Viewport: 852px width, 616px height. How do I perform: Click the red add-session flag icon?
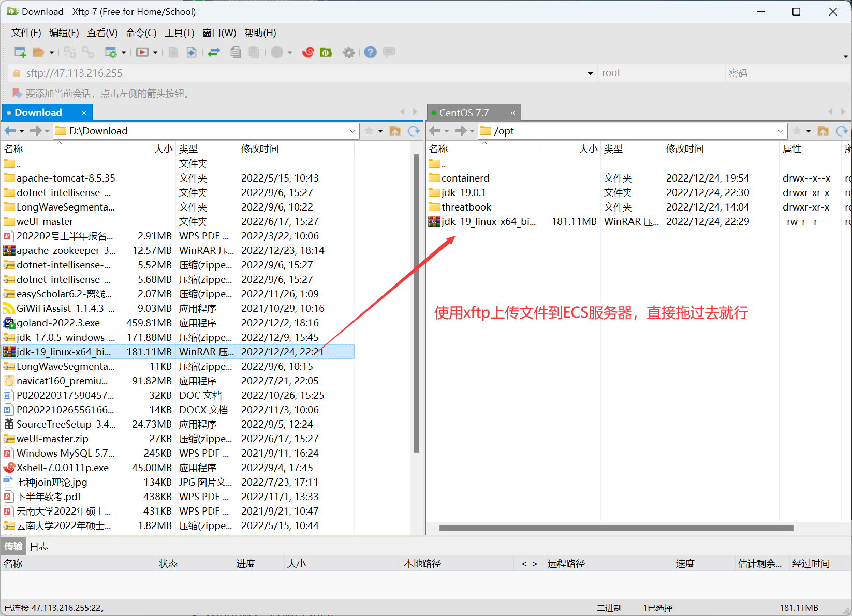(x=17, y=93)
